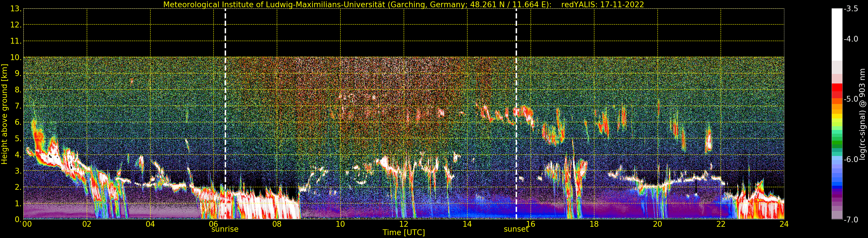Click the height axis tick '9.'
868x238 pixels.
coord(18,74)
